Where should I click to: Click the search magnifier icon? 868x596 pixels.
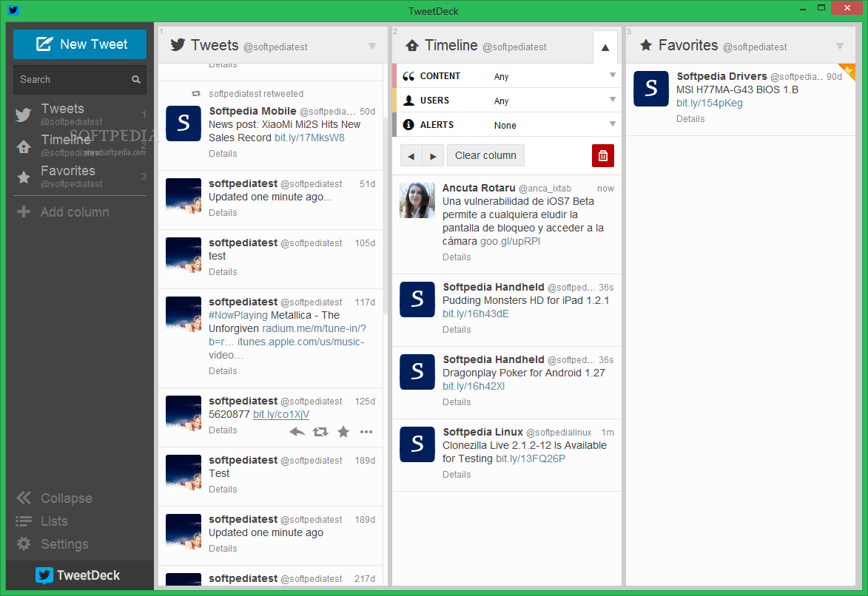click(136, 80)
